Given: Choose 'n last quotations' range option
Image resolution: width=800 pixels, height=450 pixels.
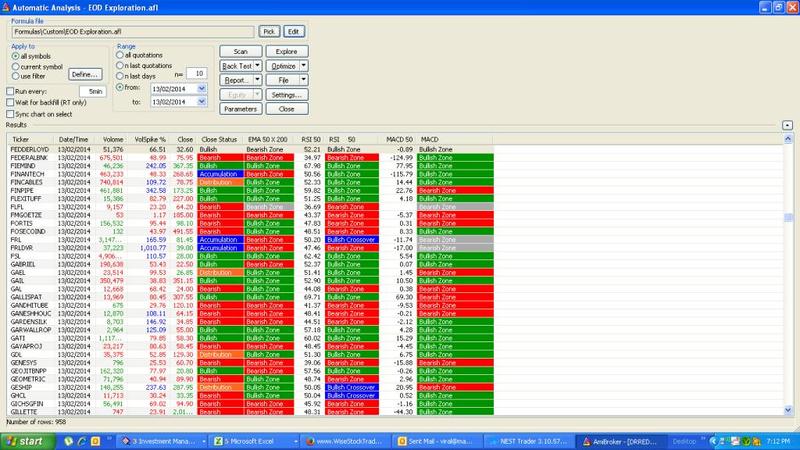Looking at the screenshot, I should (x=120, y=65).
